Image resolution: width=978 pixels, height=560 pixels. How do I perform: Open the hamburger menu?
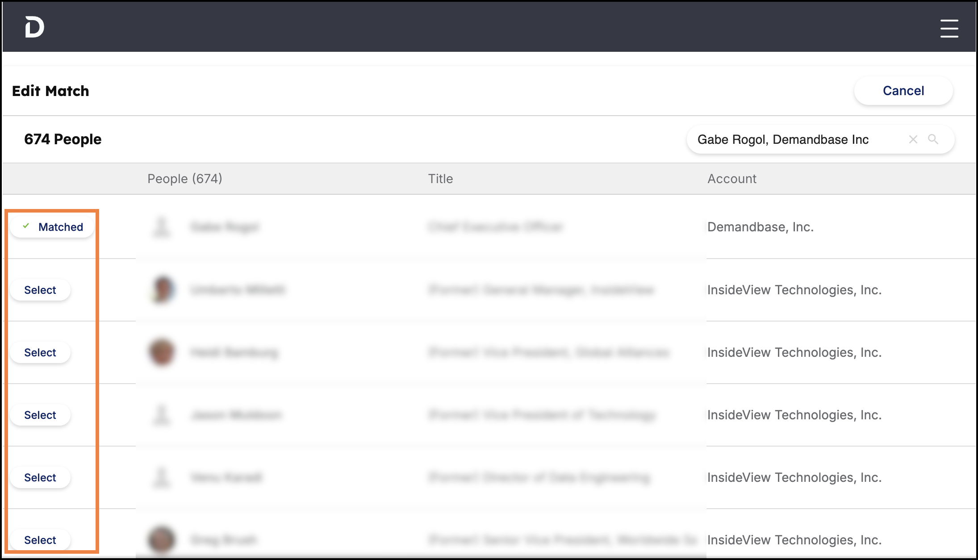point(949,29)
